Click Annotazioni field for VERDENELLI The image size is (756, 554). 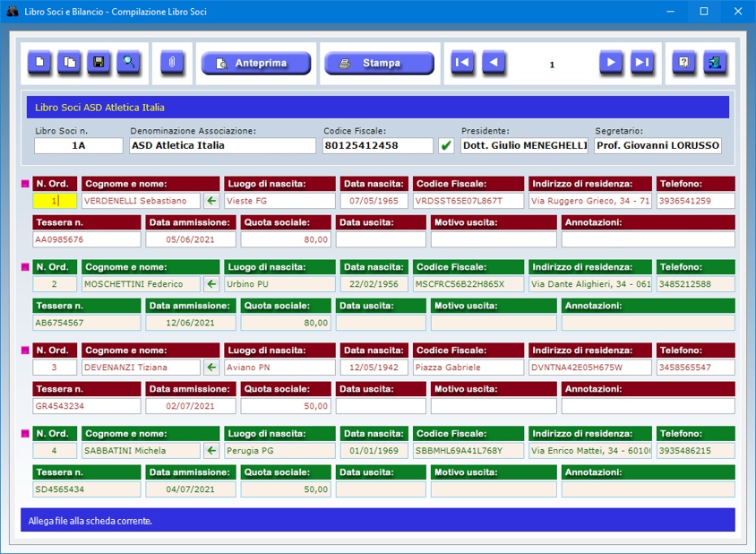pos(649,239)
